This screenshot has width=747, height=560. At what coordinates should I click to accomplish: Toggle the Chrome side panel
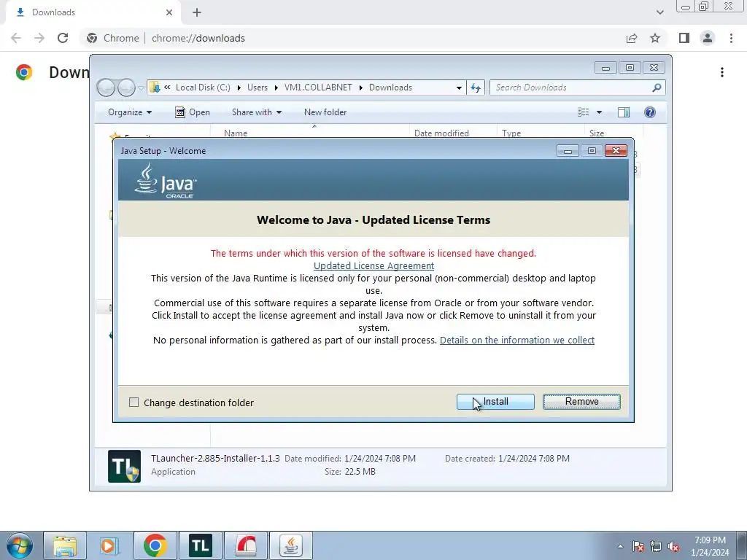click(x=684, y=38)
